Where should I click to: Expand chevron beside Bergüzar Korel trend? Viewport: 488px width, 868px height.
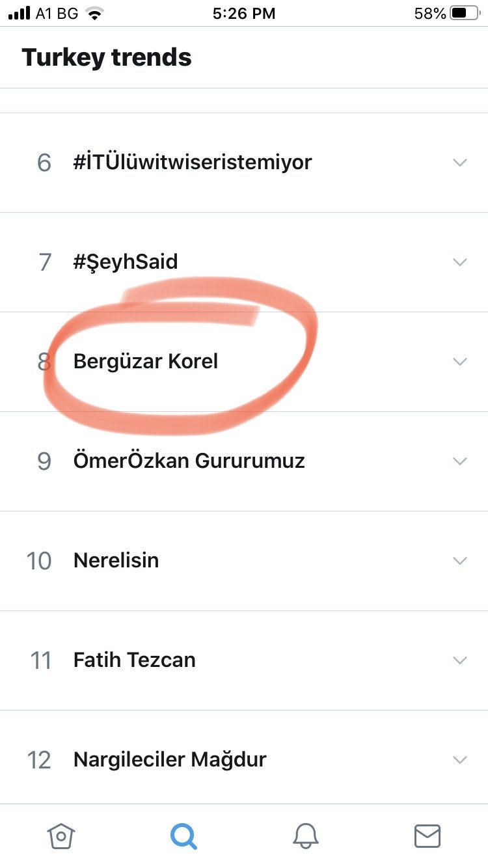(x=460, y=361)
